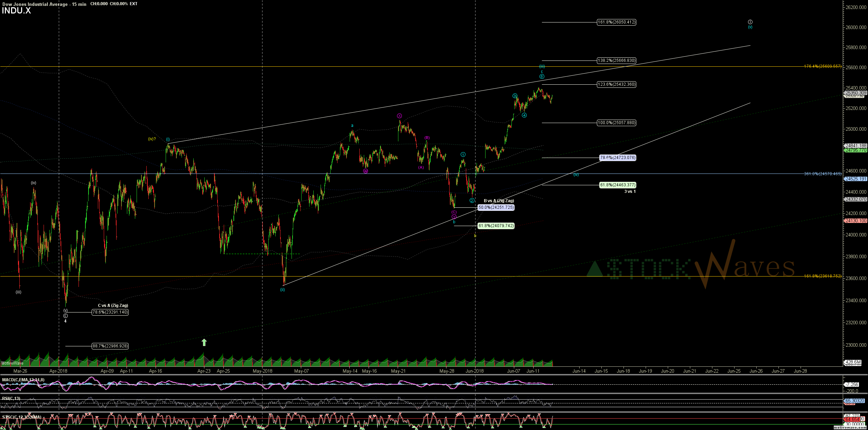The width and height of the screenshot is (868, 430).
Task: Open the MACD(C,EMA,13,34,8) study label
Action: click(23, 380)
